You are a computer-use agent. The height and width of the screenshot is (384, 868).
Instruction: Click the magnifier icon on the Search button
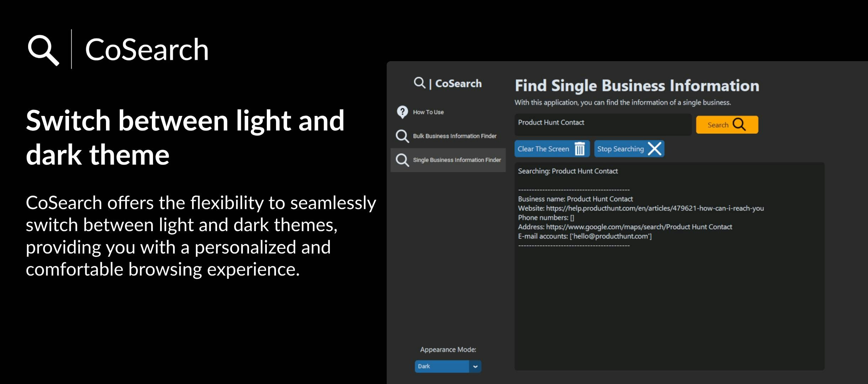point(739,124)
